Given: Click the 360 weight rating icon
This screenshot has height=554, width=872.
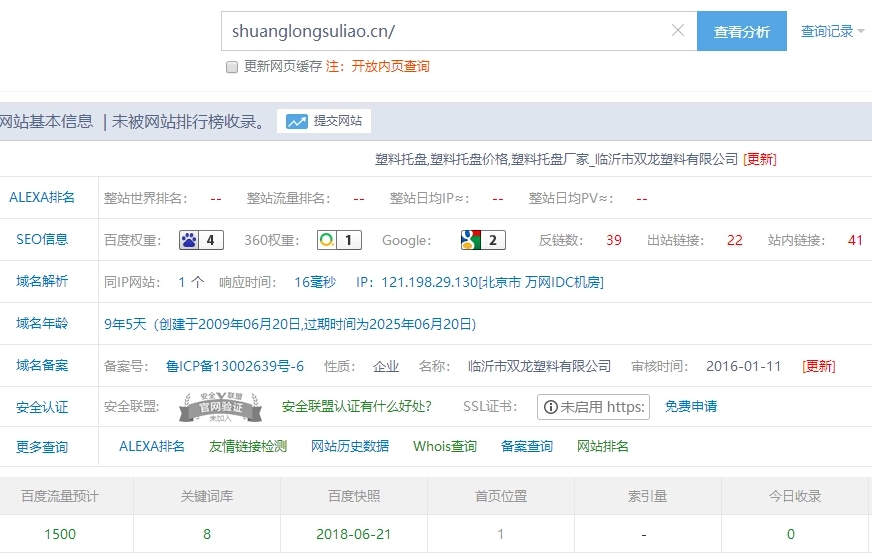Looking at the screenshot, I should tap(326, 240).
